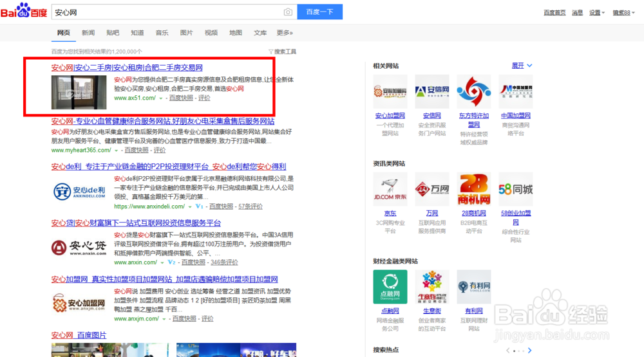Open JD.COM 京东 icon
This screenshot has width=644, height=357.
(x=390, y=189)
